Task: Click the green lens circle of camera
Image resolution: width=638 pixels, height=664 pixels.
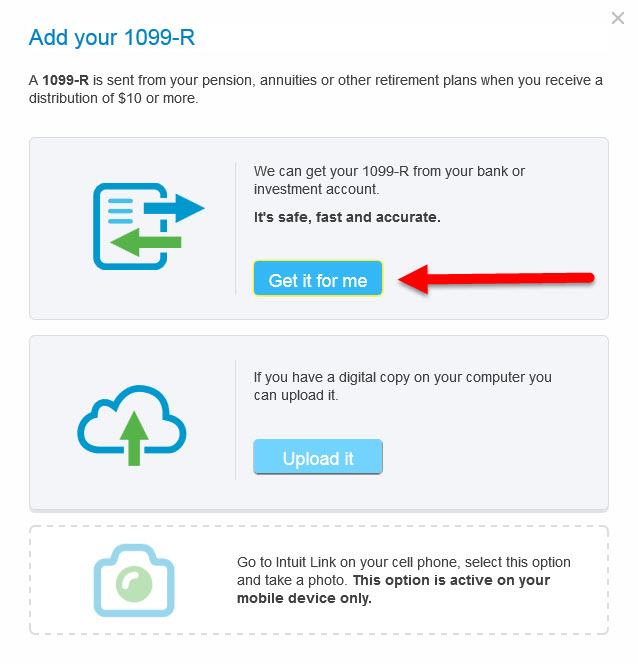Action: coord(134,584)
